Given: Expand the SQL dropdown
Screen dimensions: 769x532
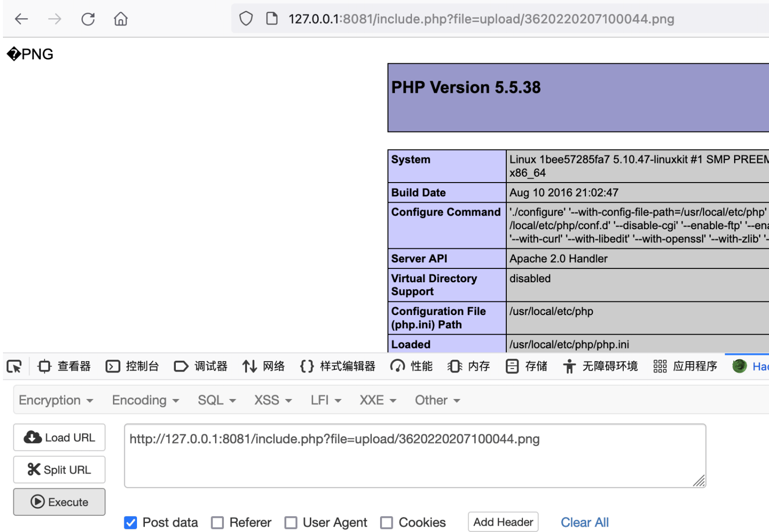Looking at the screenshot, I should coord(217,400).
